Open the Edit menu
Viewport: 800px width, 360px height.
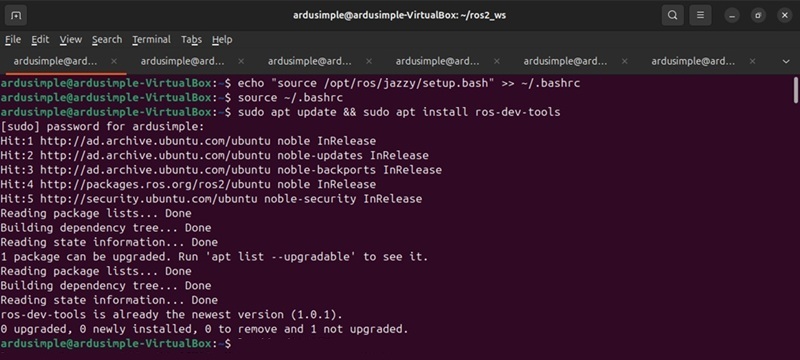[x=40, y=39]
